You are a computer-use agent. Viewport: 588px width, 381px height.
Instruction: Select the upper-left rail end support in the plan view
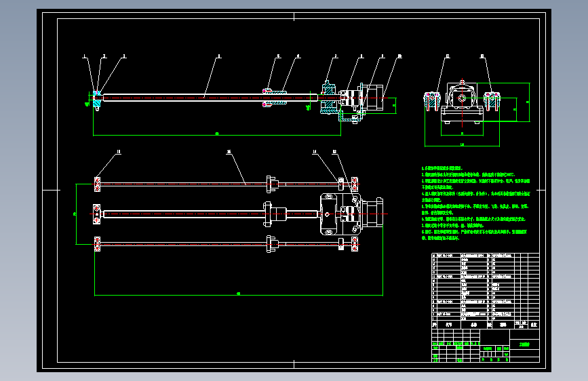[x=97, y=184]
